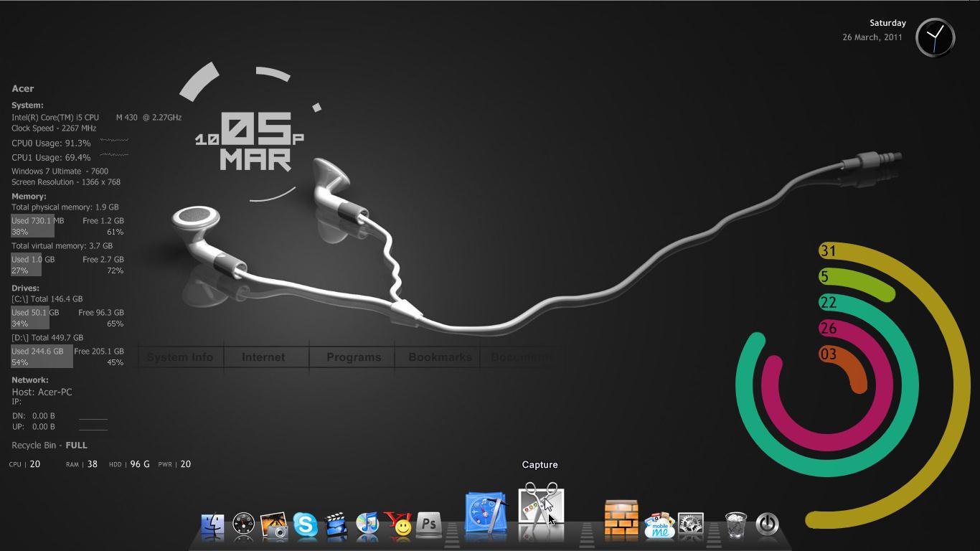Click the DN: 0.00 B download reading

point(34,415)
